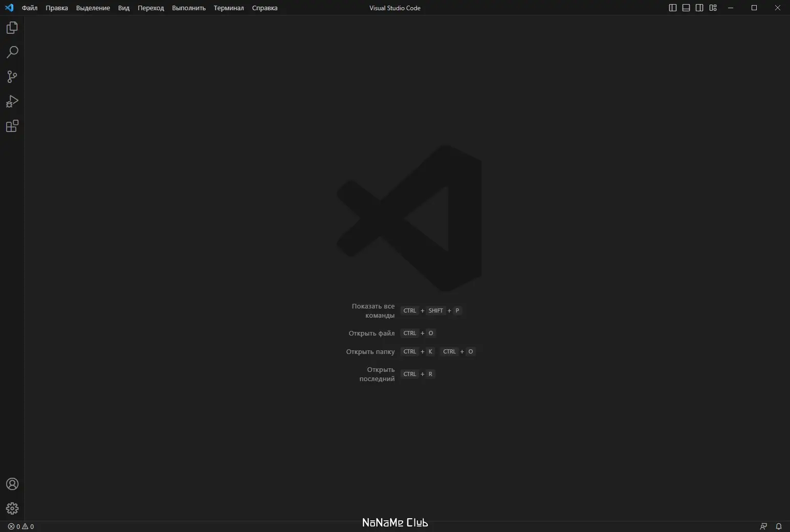Open the Manage gear icon
Screen dimensions: 790x532
12,508
